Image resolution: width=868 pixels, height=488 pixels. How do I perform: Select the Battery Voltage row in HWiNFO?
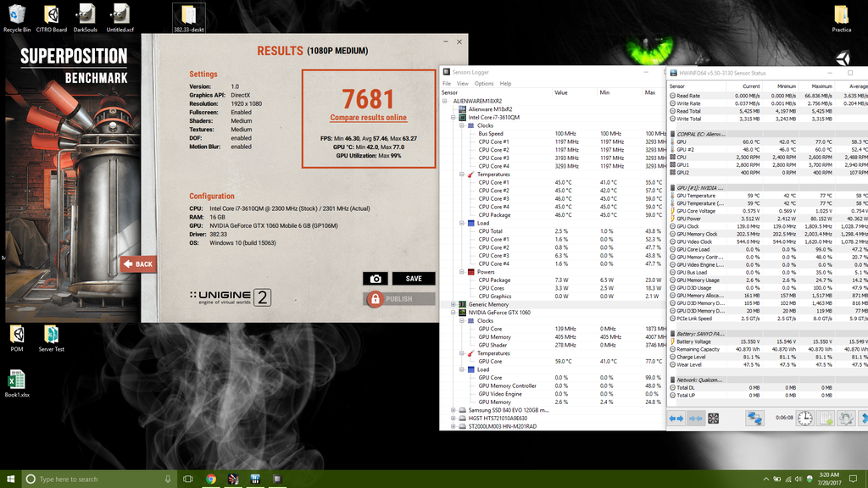[768, 341]
